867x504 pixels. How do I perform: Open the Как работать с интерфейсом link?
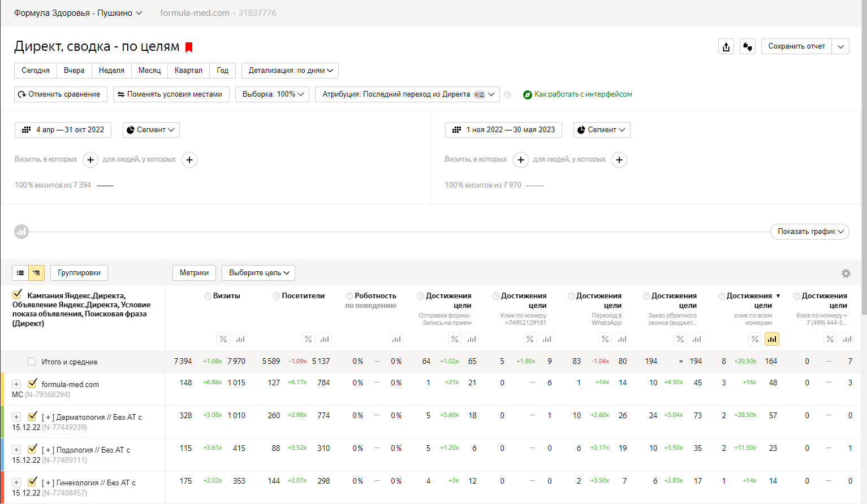click(x=583, y=94)
